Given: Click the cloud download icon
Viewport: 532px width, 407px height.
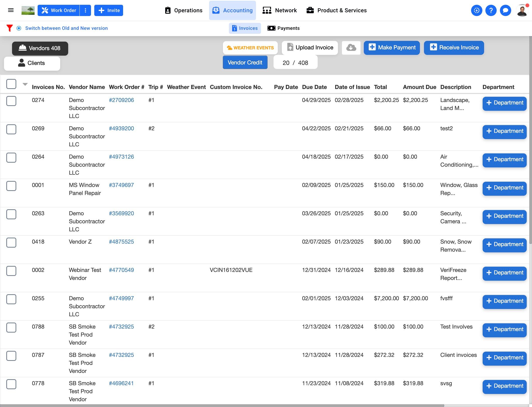Looking at the screenshot, I should tap(351, 48).
